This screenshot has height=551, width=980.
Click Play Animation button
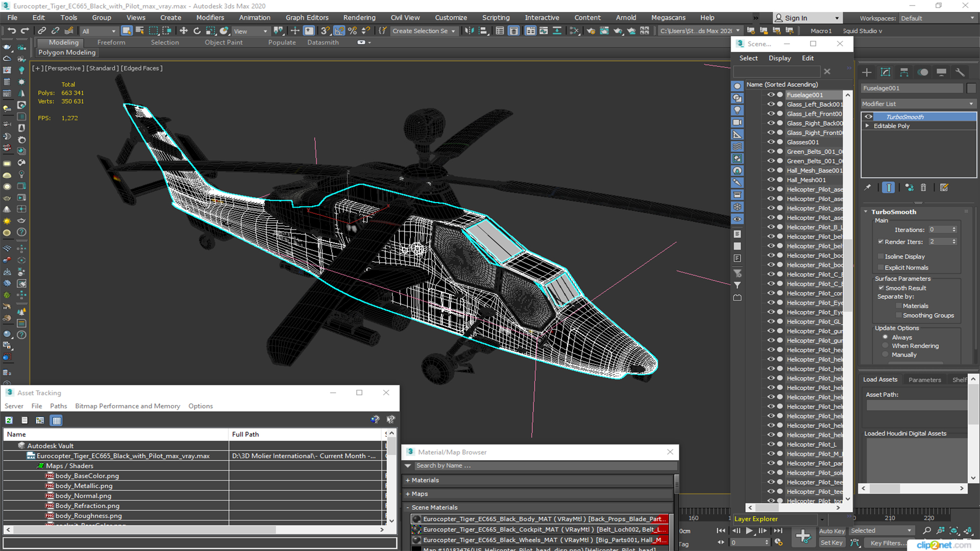coord(749,531)
